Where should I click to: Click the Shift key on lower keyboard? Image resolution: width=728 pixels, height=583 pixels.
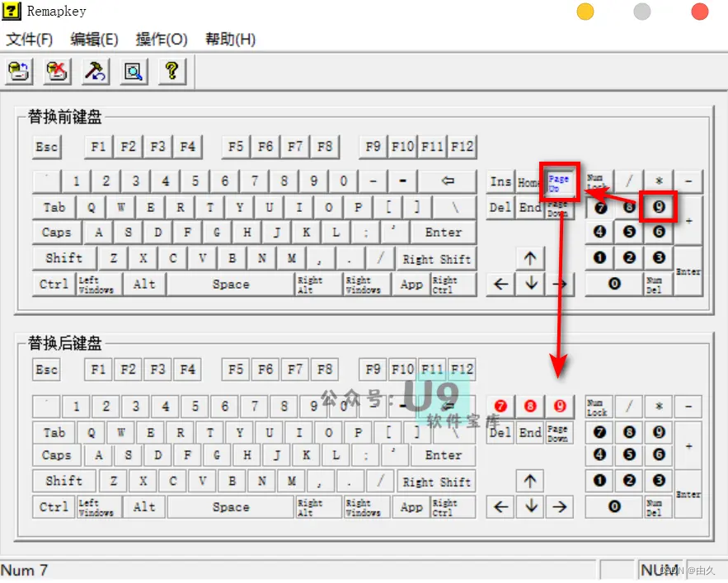coord(64,481)
